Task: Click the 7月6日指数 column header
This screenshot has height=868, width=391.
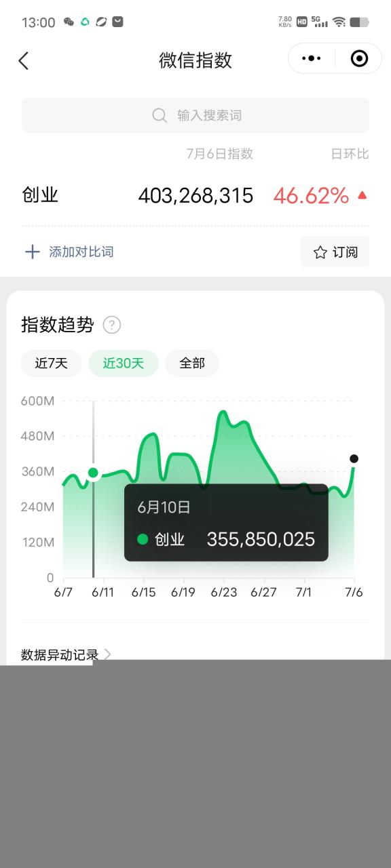Action: 219,154
